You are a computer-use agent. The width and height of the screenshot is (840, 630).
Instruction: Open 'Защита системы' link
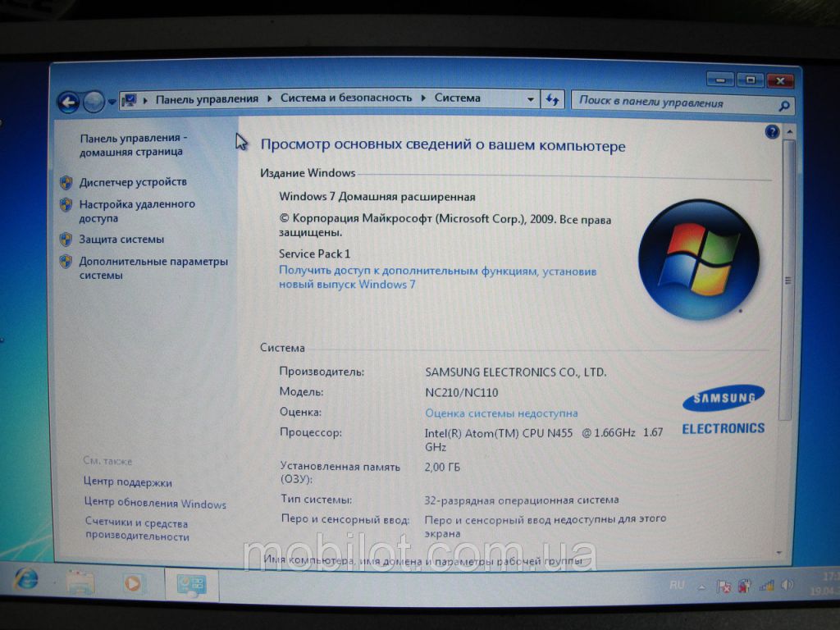coord(121,240)
